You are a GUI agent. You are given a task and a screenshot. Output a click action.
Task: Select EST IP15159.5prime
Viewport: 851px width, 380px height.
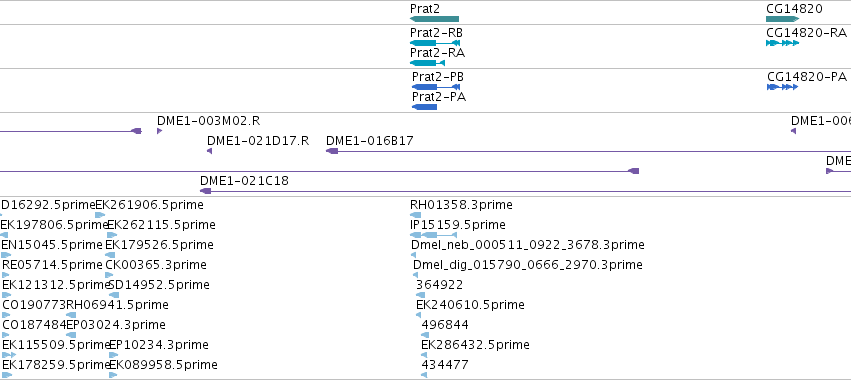[433, 235]
